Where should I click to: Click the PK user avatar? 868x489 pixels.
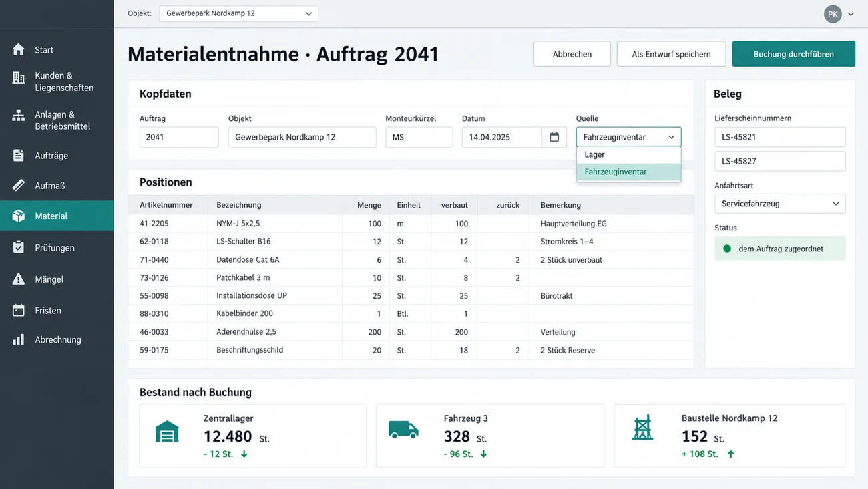[833, 14]
